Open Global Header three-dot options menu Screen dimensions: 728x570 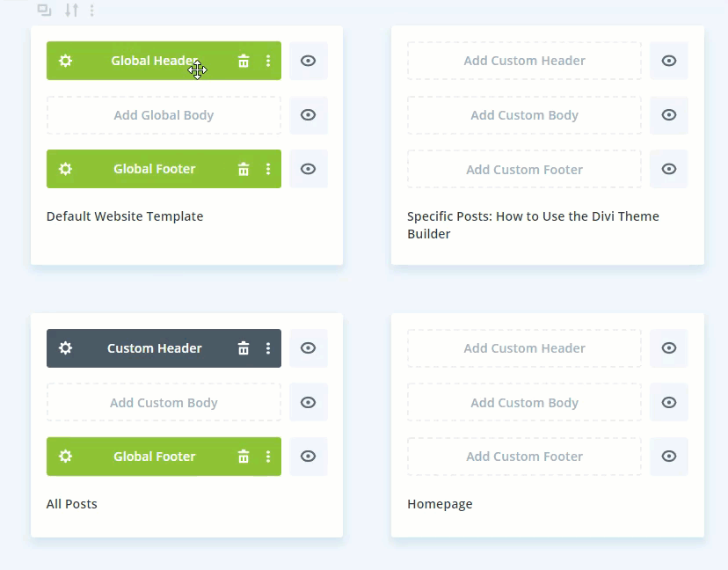(x=268, y=61)
